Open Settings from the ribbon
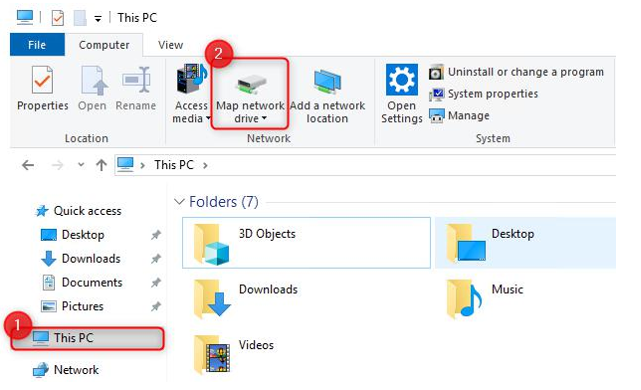This screenshot has width=641, height=390. pyautogui.click(x=401, y=94)
